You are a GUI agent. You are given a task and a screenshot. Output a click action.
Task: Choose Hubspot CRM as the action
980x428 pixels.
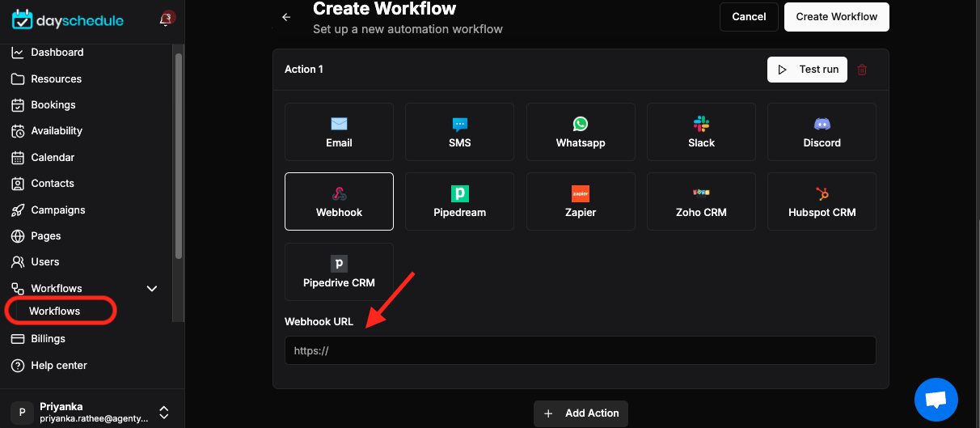[822, 201]
